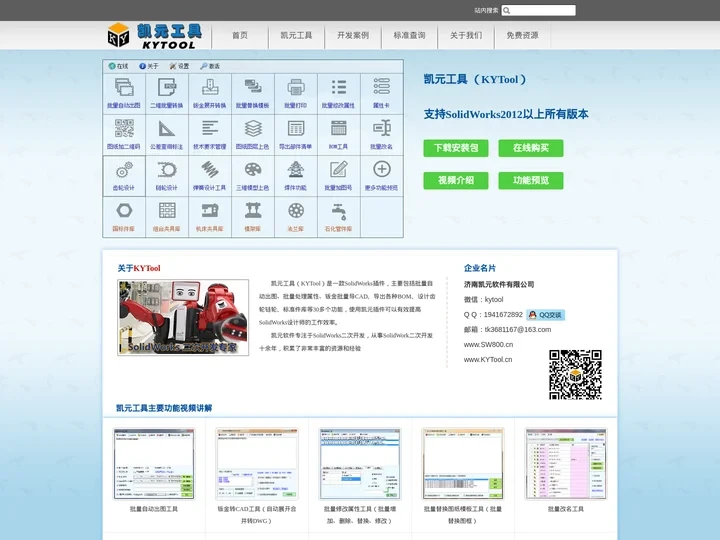Open the 批量修改属性工具 video thumbnail

coord(360,464)
